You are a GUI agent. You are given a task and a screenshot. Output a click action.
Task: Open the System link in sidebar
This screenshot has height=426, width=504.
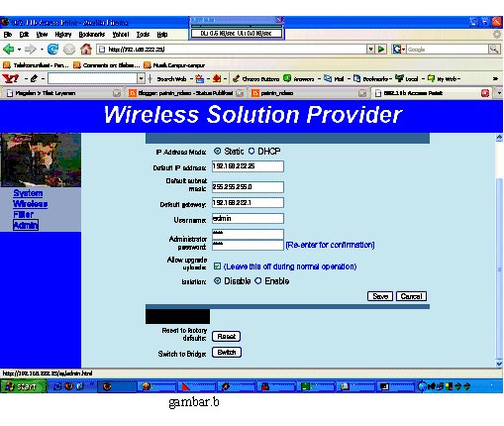[x=28, y=193]
